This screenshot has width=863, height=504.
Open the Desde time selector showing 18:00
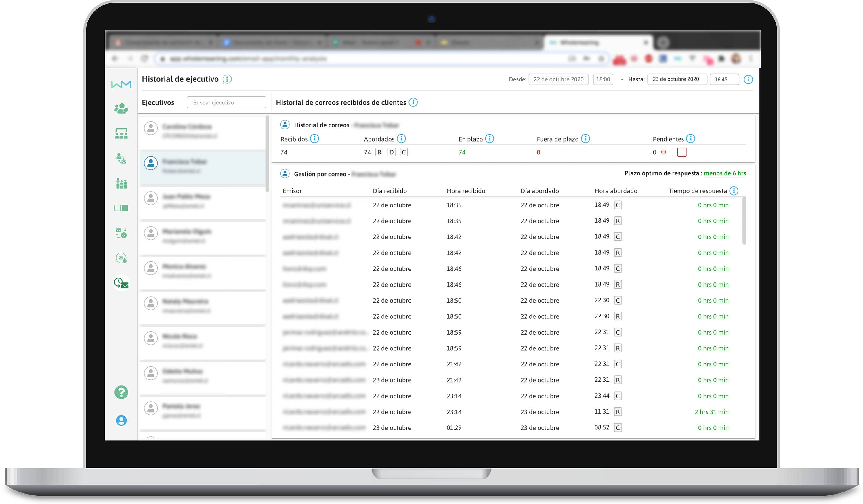(603, 79)
